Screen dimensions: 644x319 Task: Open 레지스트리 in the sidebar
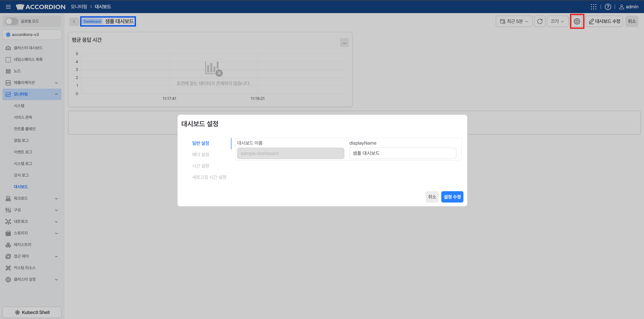[32, 245]
